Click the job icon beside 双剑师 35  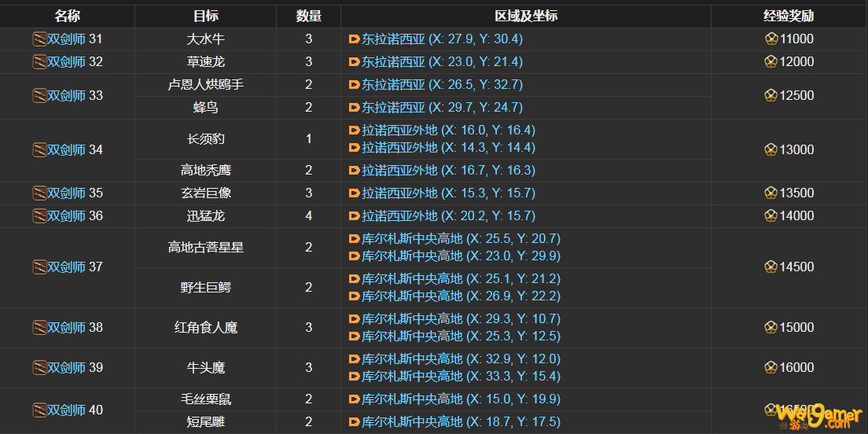click(39, 193)
